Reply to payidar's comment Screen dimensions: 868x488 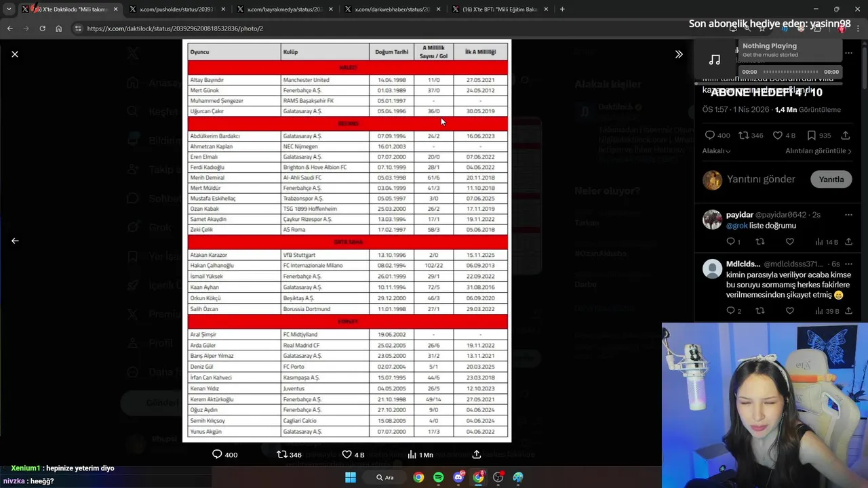tap(730, 241)
